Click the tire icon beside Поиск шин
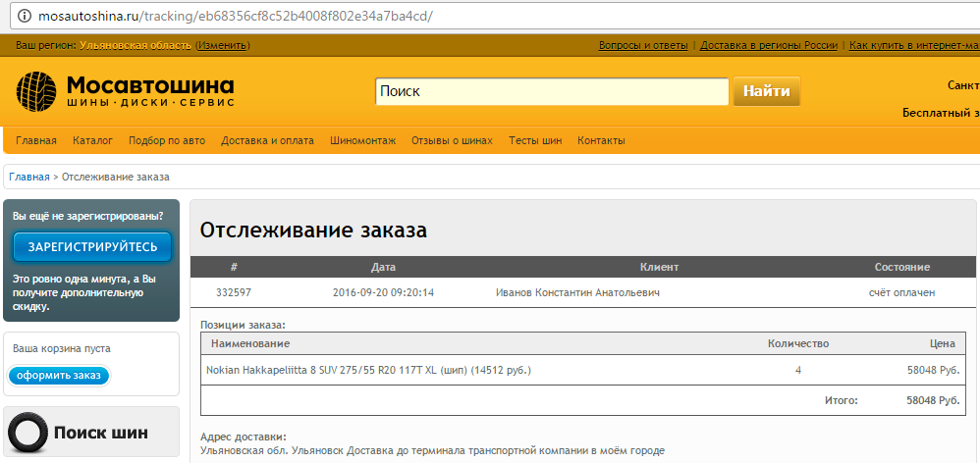 pyautogui.click(x=27, y=433)
